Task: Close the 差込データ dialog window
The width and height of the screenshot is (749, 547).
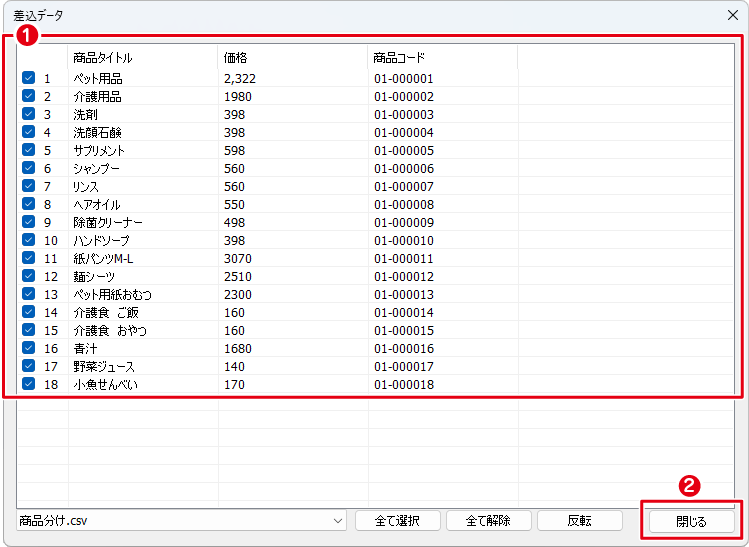Action: click(x=731, y=15)
